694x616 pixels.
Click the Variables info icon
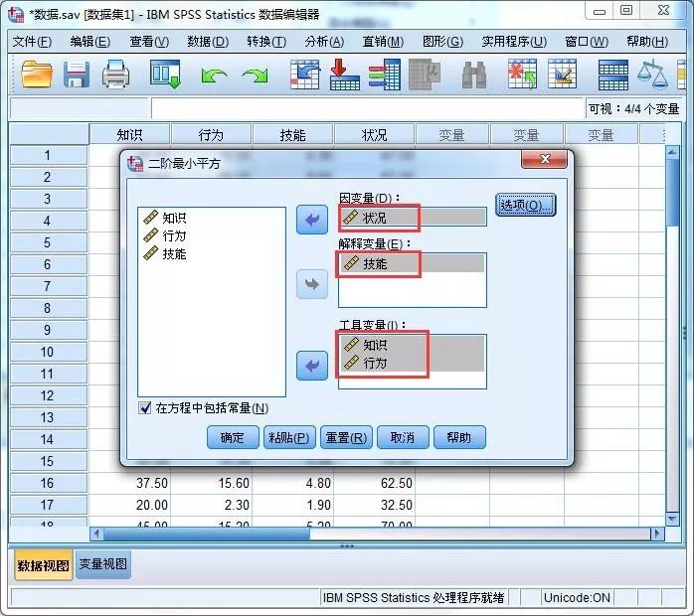385,75
